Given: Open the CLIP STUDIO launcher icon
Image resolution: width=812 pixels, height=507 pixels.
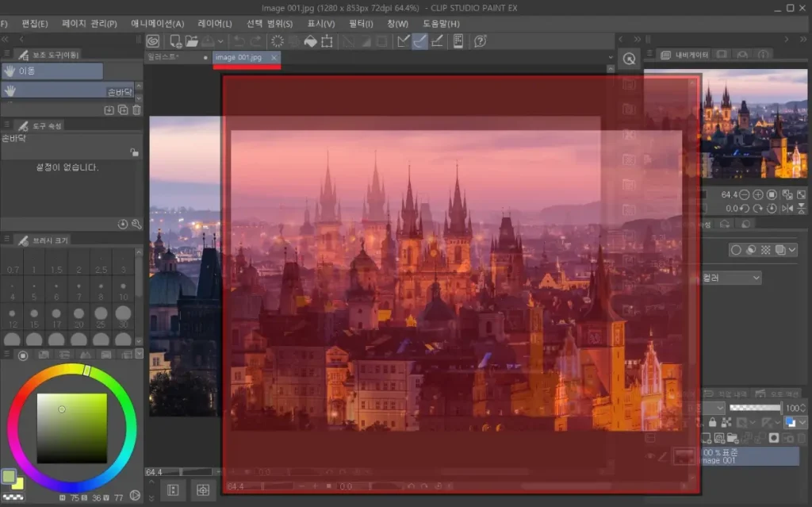Looking at the screenshot, I should click(153, 40).
